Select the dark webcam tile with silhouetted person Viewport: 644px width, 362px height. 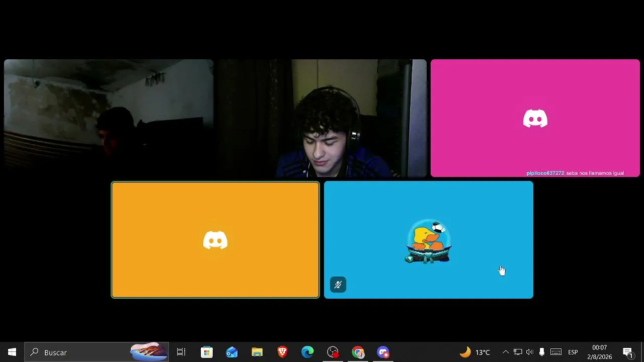click(x=109, y=119)
